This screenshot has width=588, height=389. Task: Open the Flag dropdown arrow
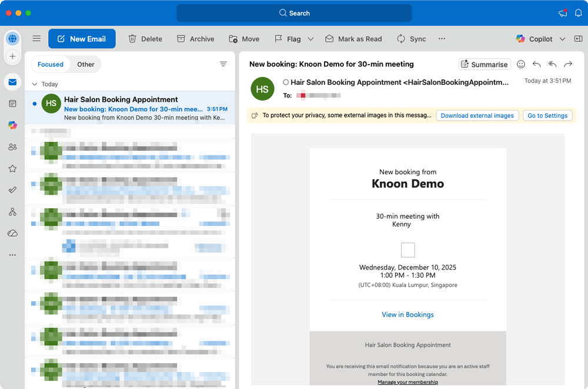point(310,39)
